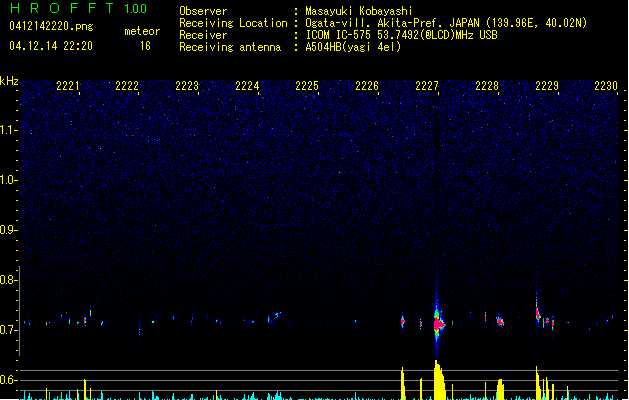
Task: Click the meteor count value 16
Action: pyautogui.click(x=145, y=46)
